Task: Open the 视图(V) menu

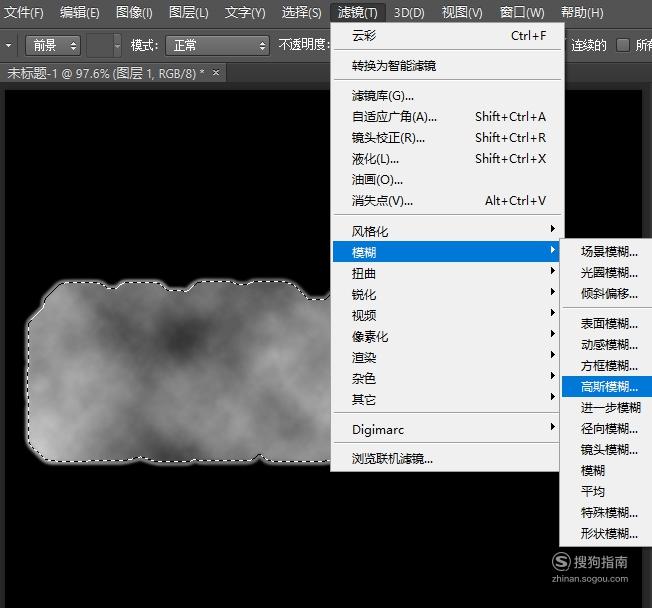Action: pos(462,12)
